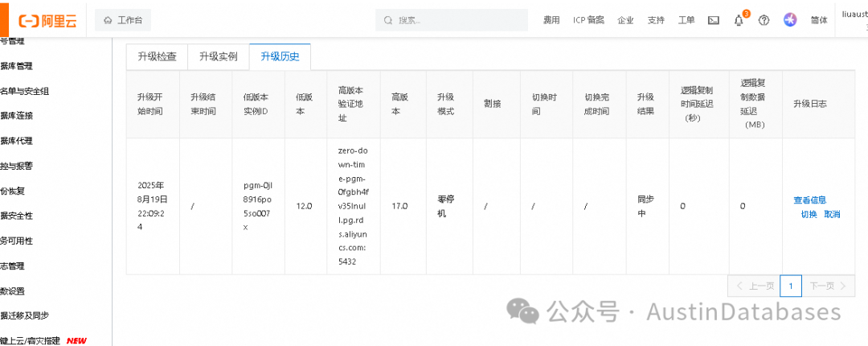This screenshot has height=346, width=868.
Task: Open the 费用 menu
Action: [551, 20]
